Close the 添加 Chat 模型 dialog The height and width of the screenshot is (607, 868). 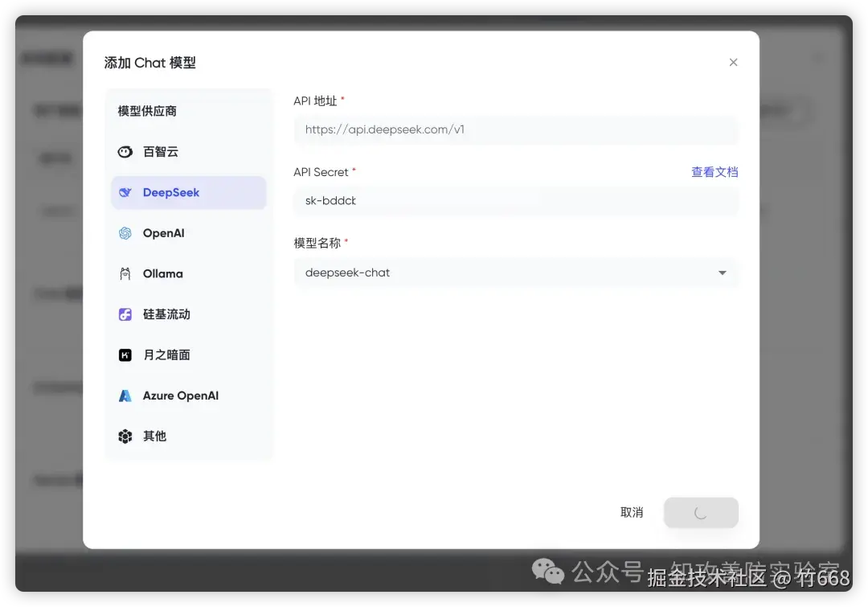733,62
